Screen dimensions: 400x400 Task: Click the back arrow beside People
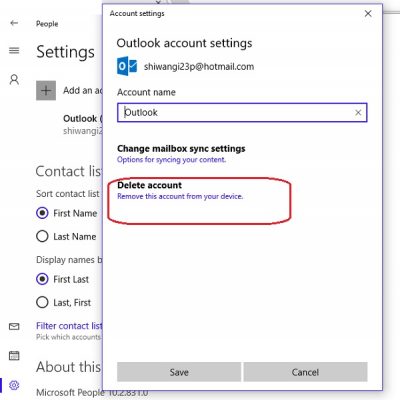[14, 23]
